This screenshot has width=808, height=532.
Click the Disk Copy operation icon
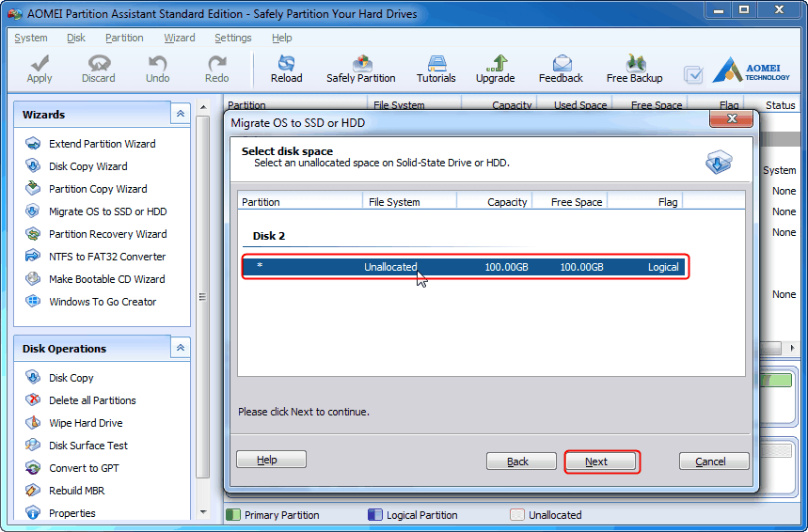point(33,378)
